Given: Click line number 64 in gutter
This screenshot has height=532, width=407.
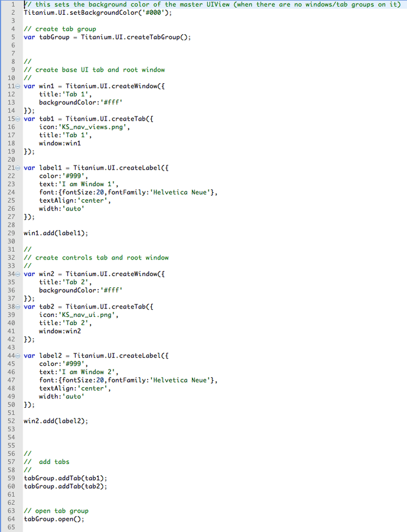Looking at the screenshot, I should coord(11,519).
